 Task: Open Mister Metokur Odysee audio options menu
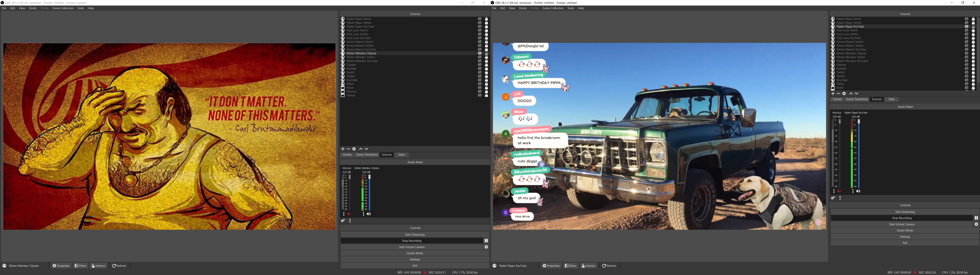363,214
